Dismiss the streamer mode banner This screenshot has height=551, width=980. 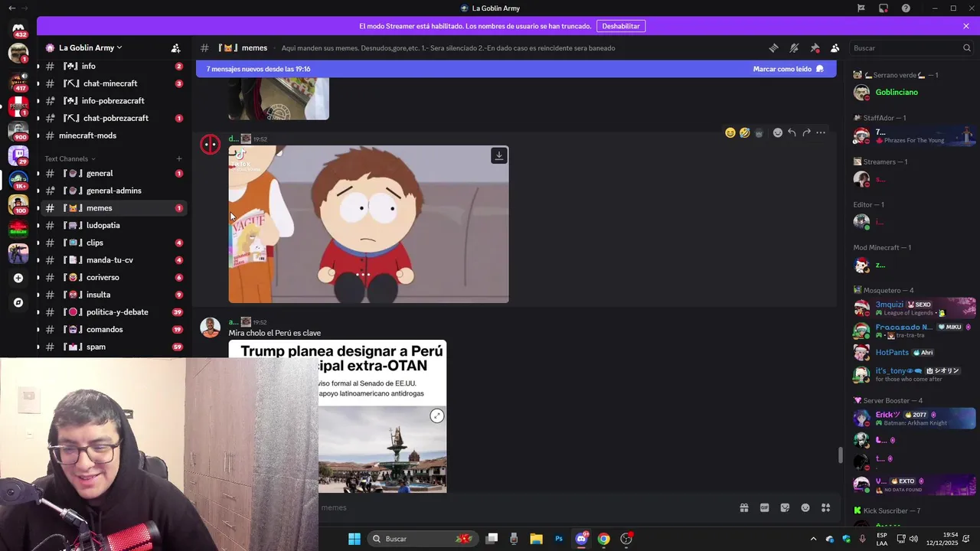[966, 26]
